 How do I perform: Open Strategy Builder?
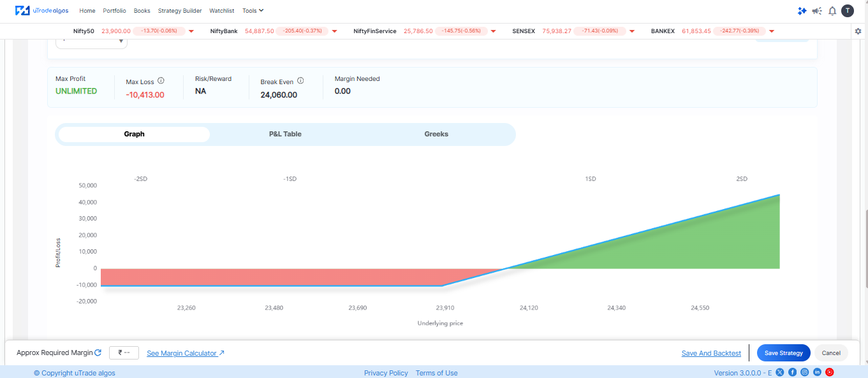180,11
